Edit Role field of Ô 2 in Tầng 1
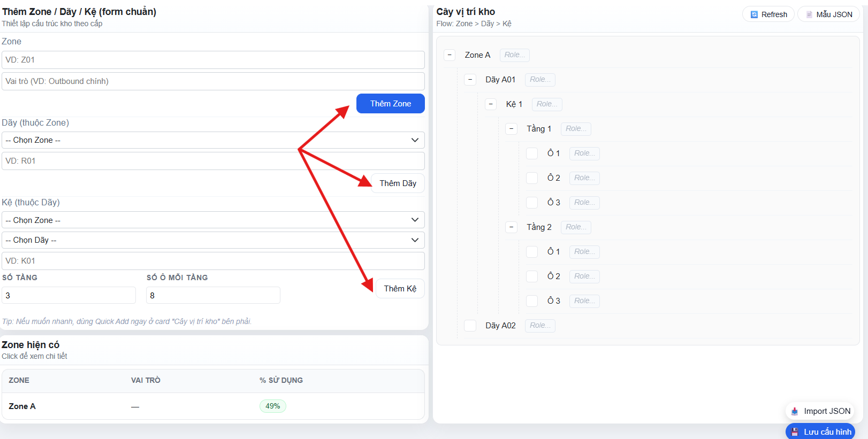The width and height of the screenshot is (868, 439). 584,178
